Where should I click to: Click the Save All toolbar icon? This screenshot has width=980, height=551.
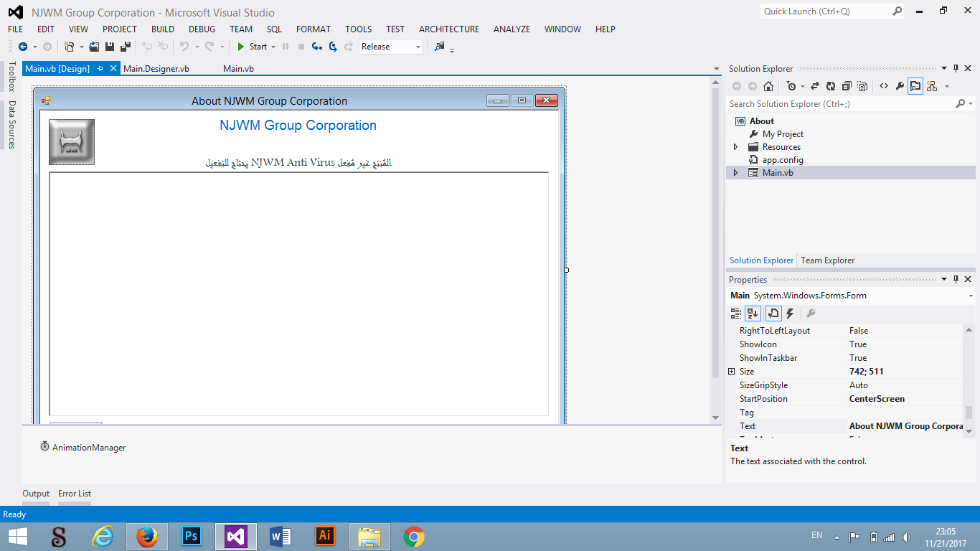(x=126, y=47)
